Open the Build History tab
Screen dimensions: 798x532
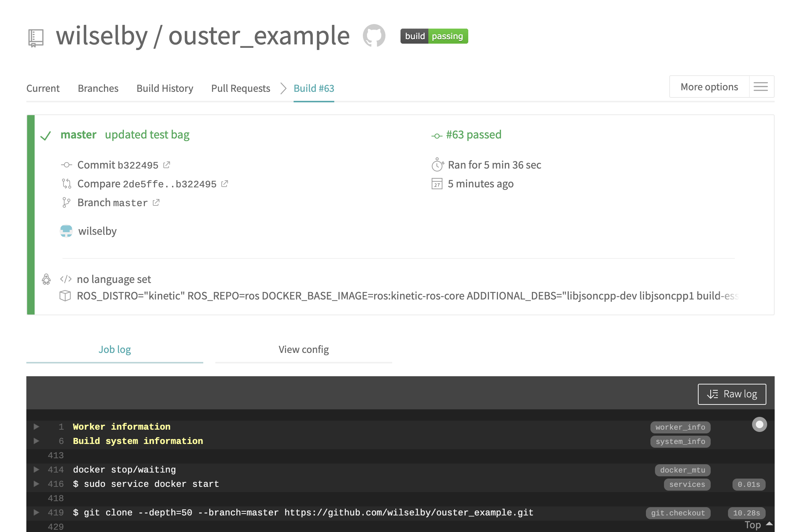click(x=165, y=88)
